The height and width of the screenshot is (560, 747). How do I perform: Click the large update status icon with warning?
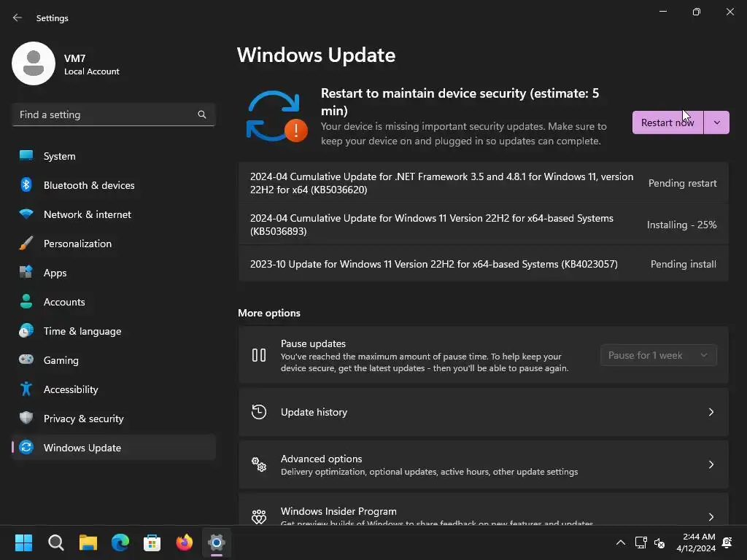[276, 116]
